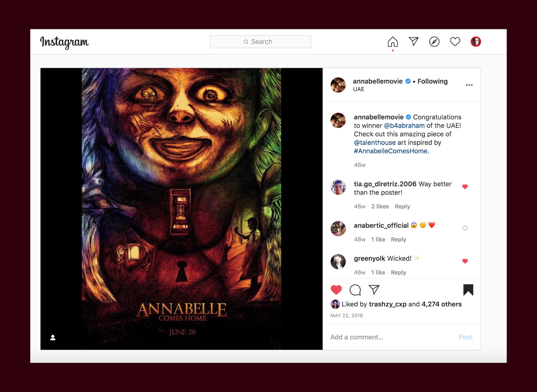
Task: Open the @b4abraham mention
Action: 404,126
